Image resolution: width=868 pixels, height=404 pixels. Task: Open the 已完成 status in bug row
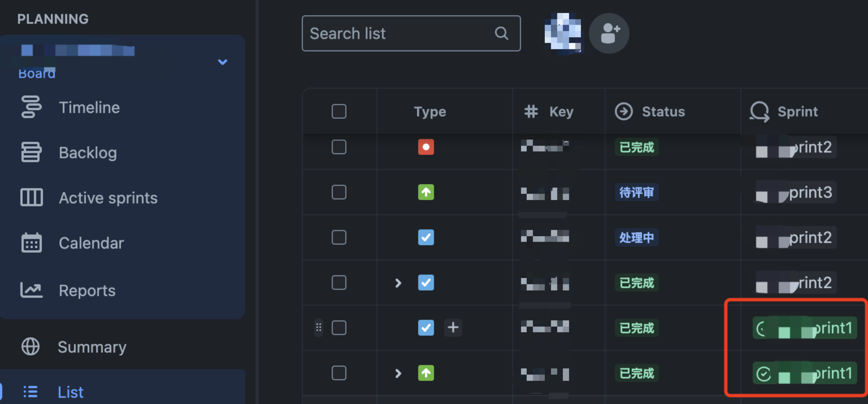[637, 147]
